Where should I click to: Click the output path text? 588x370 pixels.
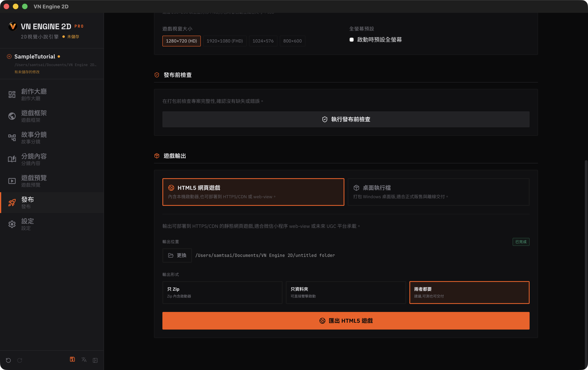[x=265, y=255]
